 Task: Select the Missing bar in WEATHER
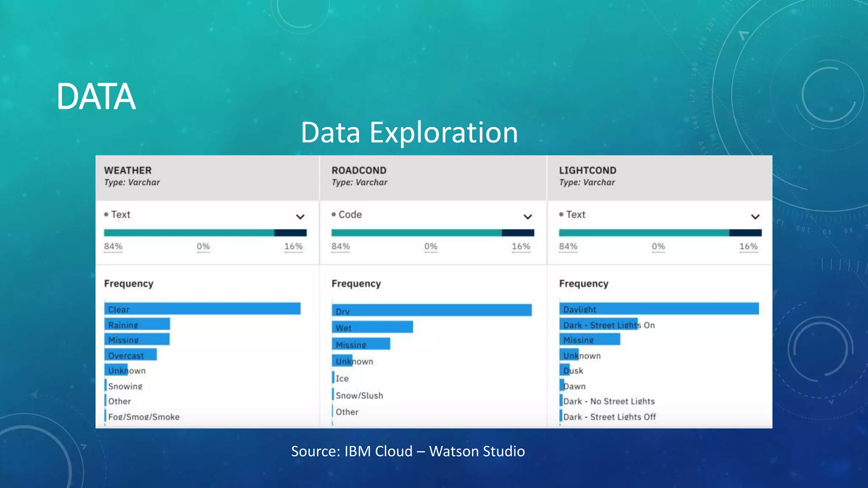[x=137, y=340]
